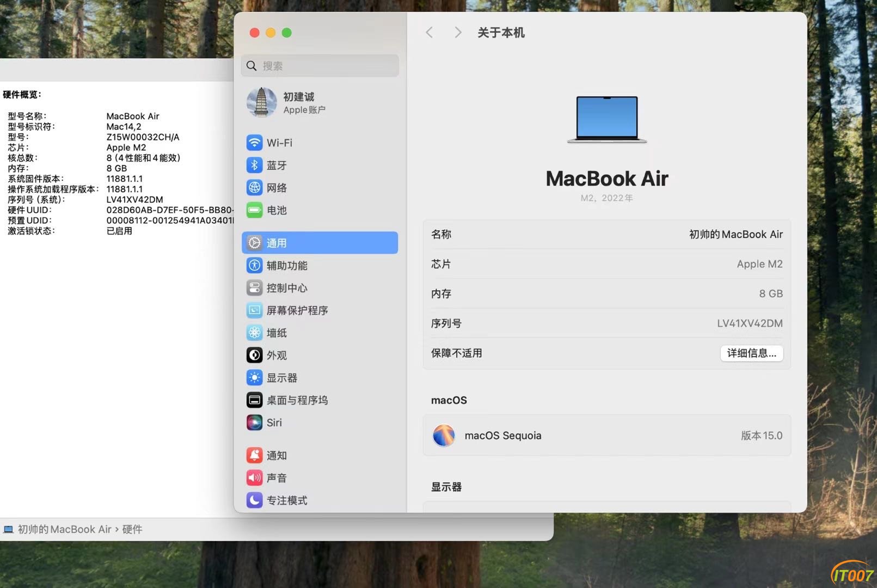Click 已启用 activation lock status value

click(x=119, y=231)
